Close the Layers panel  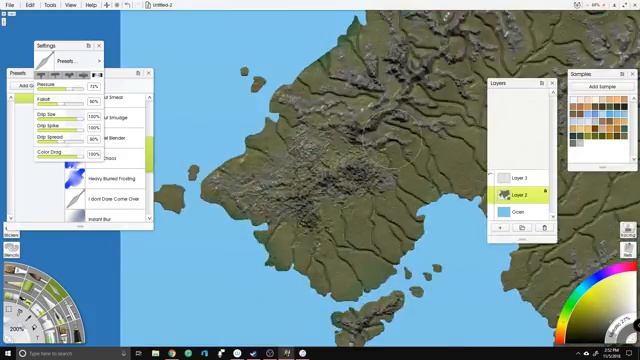(x=552, y=83)
